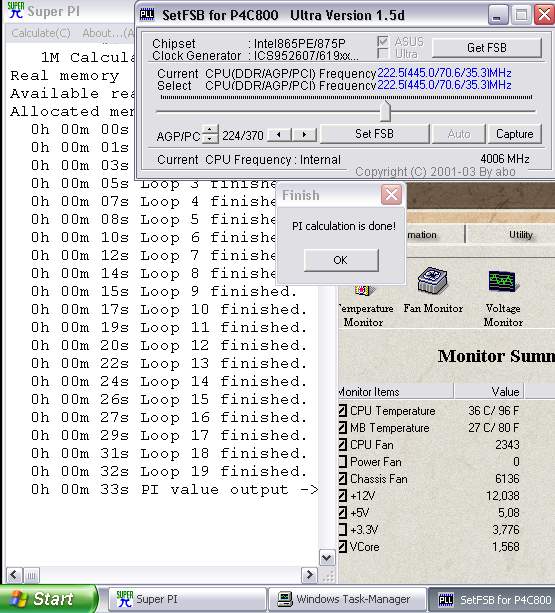Click the Windows Task-Manager taskbar label
Image resolution: width=555 pixels, height=613 pixels.
pyautogui.click(x=353, y=599)
